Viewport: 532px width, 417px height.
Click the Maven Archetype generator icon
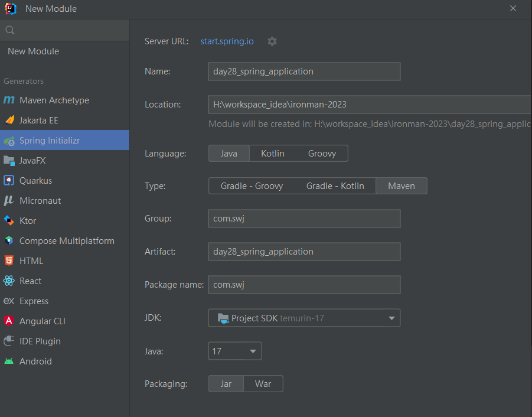point(9,100)
